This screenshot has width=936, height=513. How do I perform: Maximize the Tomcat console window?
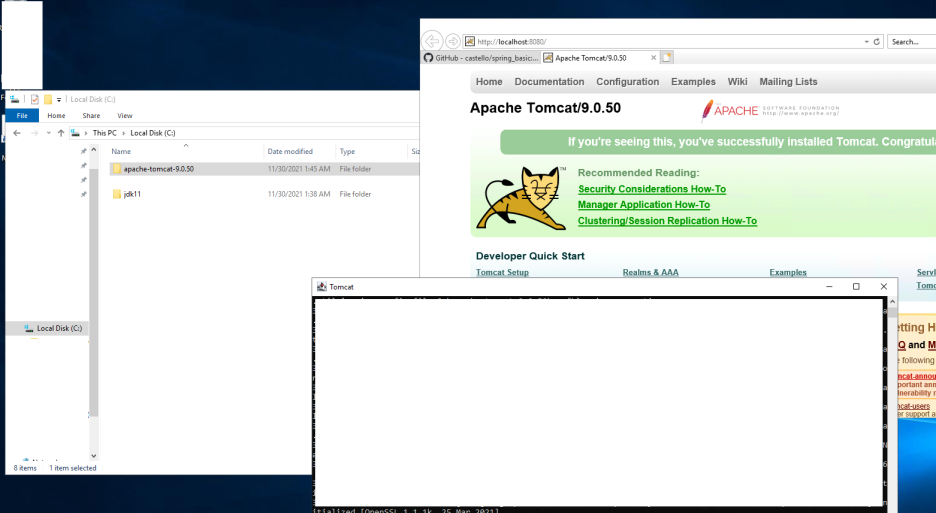[x=856, y=287]
